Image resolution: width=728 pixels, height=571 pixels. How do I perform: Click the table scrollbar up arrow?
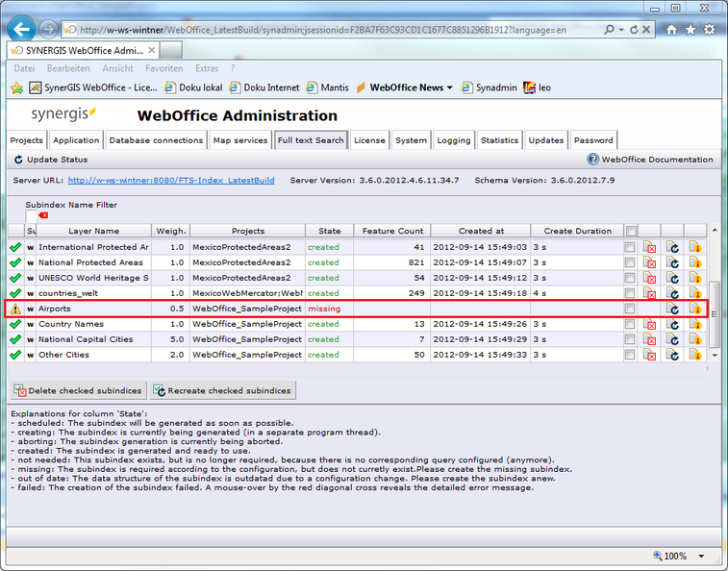pos(715,231)
